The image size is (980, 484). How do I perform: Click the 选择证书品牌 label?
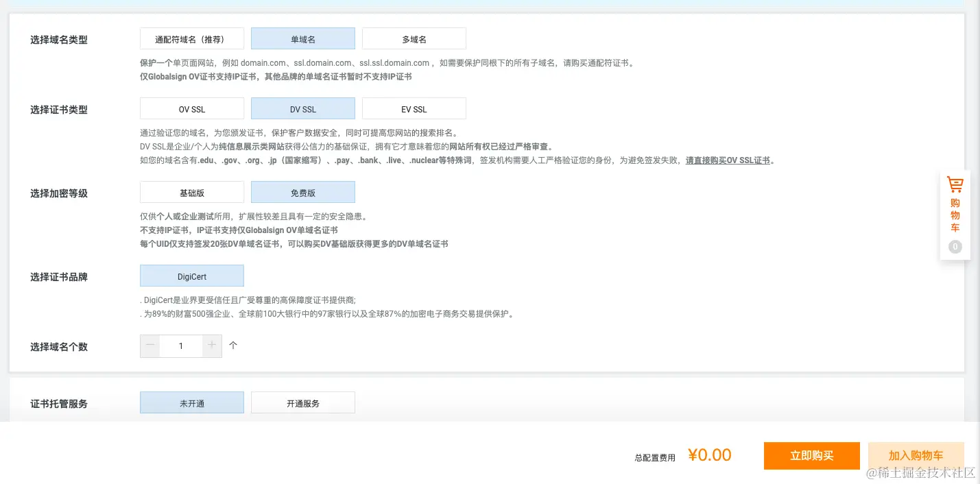[59, 277]
